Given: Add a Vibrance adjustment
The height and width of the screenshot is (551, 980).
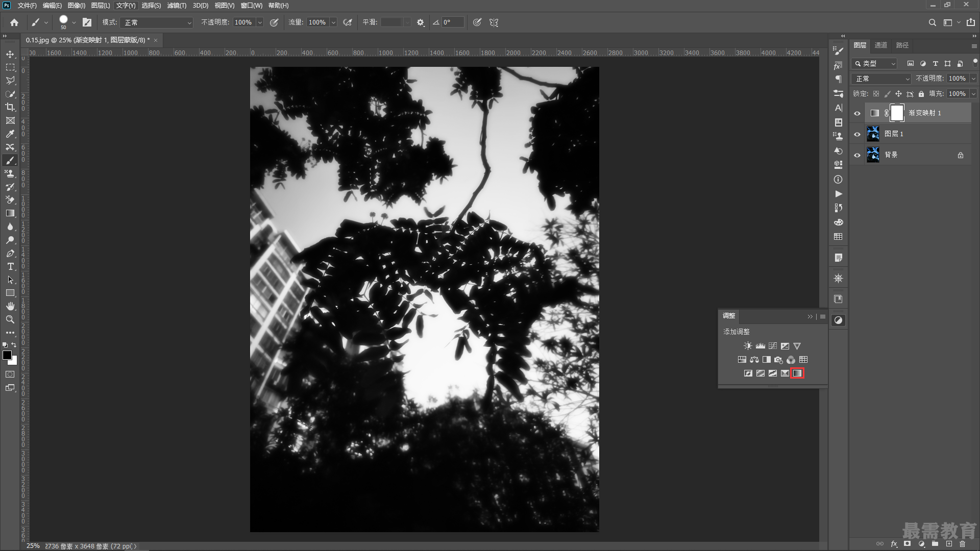Looking at the screenshot, I should pyautogui.click(x=797, y=346).
